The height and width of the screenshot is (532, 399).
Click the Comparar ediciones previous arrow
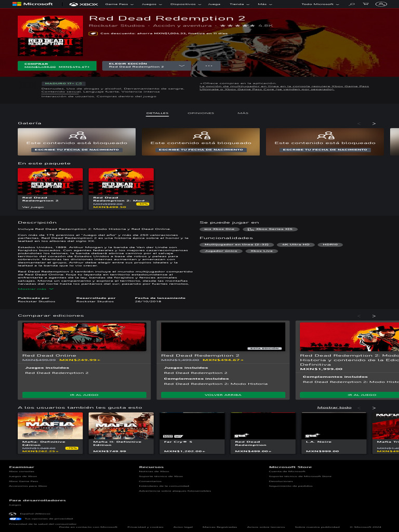click(x=359, y=316)
